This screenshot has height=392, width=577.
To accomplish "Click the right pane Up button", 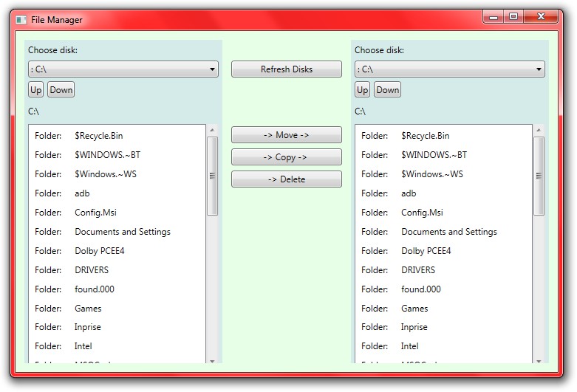I will [362, 90].
